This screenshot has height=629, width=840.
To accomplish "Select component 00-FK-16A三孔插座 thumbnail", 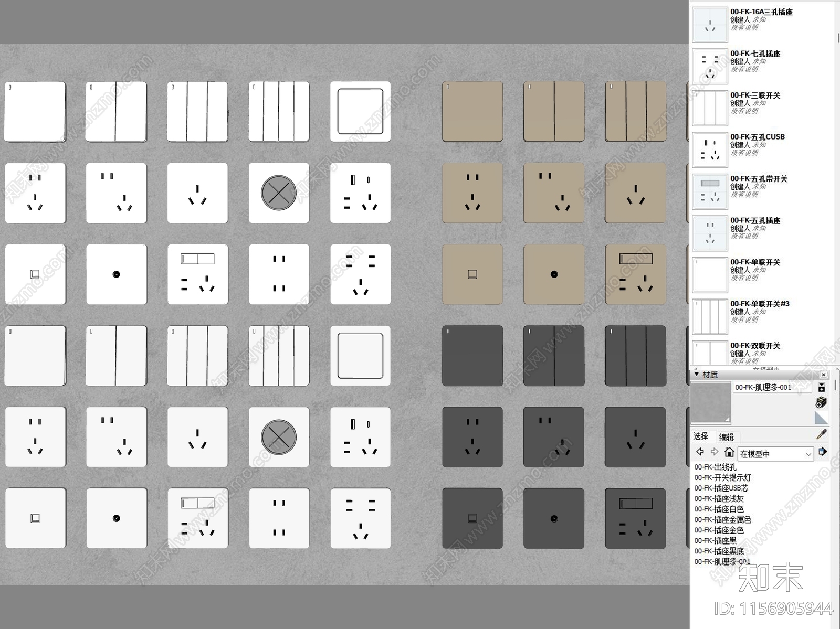I will pos(710,24).
